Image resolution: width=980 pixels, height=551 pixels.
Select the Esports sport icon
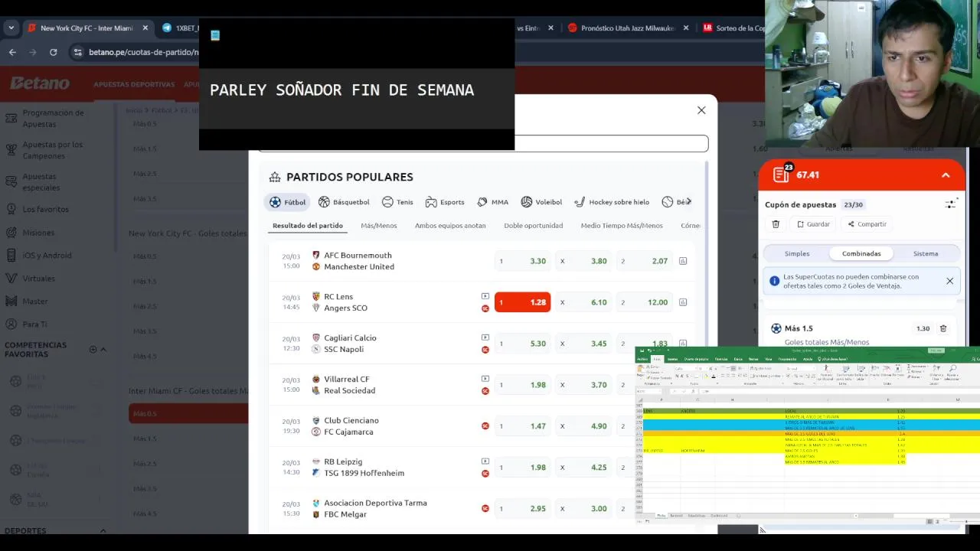[x=445, y=202]
